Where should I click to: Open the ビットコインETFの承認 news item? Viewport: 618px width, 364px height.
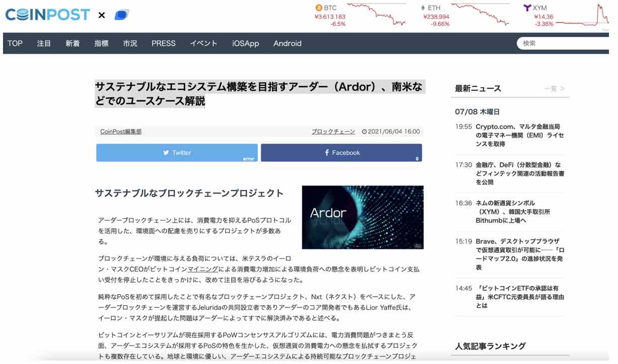[520, 297]
